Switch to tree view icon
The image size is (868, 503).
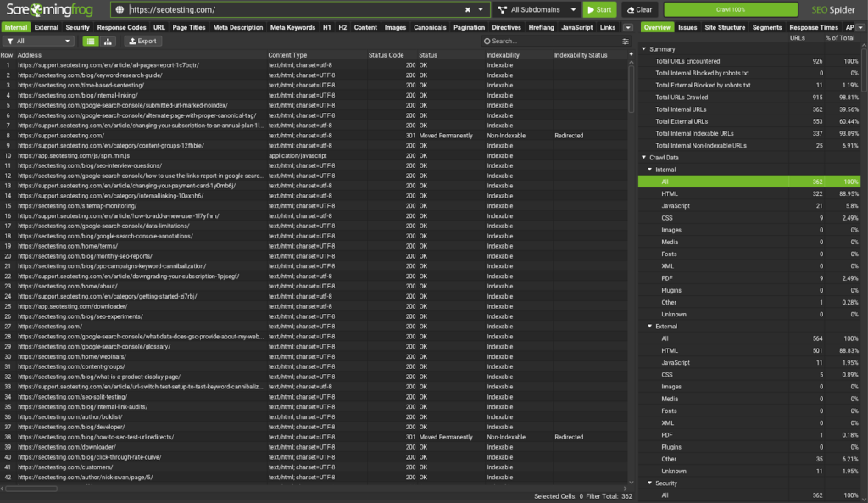108,41
